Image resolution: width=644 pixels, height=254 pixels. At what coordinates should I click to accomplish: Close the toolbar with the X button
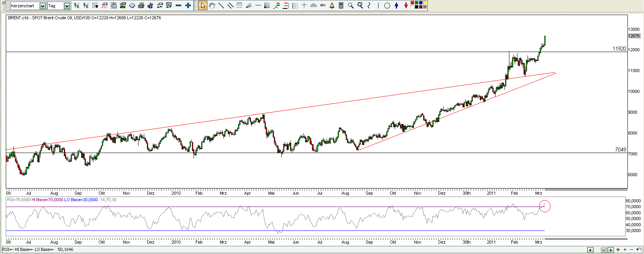pos(3,2)
